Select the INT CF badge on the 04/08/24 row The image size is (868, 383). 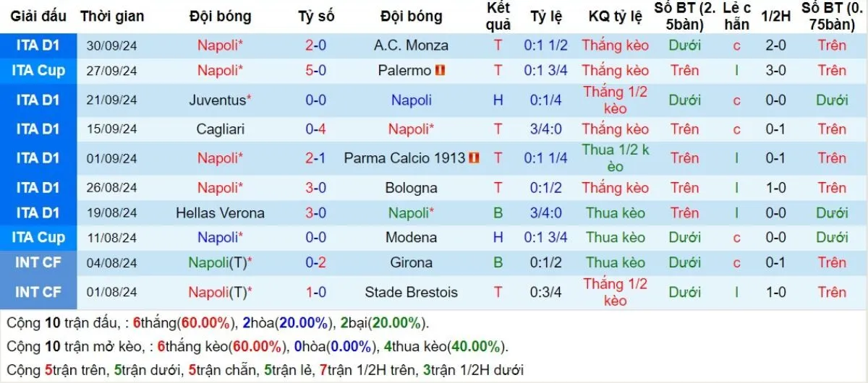point(38,262)
